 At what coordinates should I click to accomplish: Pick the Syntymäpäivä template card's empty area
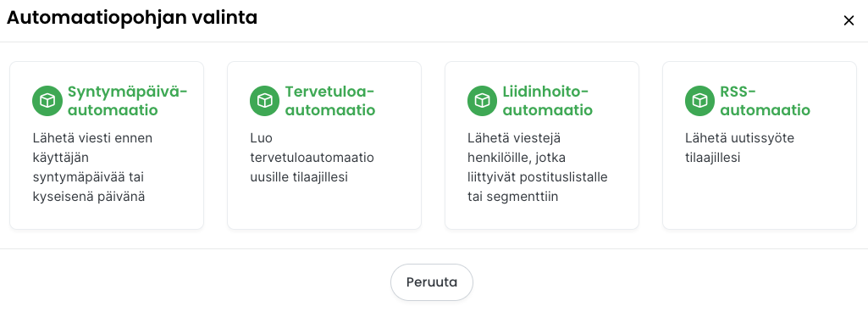point(107,217)
